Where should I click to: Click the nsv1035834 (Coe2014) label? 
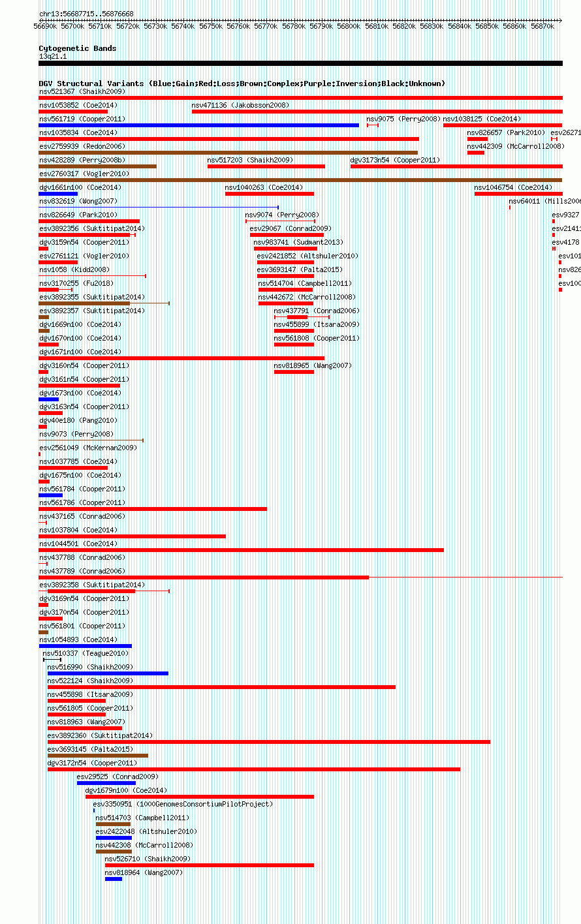(78, 132)
